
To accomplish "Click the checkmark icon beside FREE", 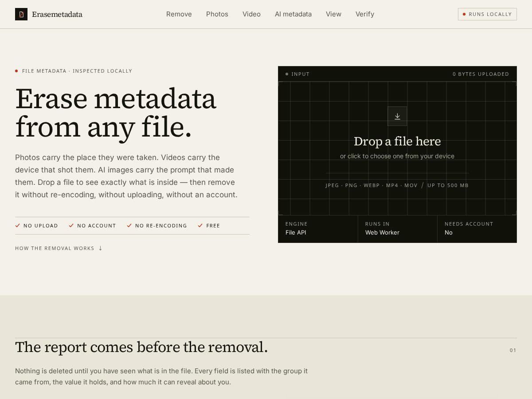I will (x=200, y=226).
